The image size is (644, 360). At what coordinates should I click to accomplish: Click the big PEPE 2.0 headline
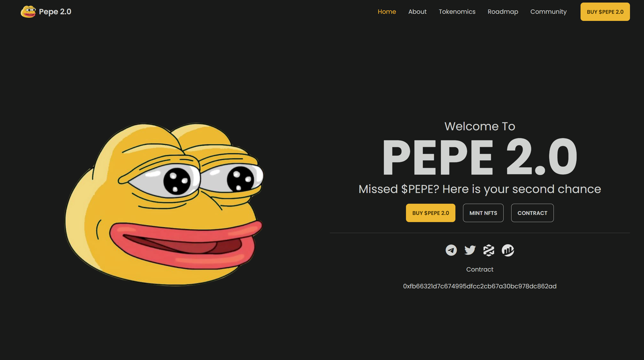pyautogui.click(x=480, y=157)
